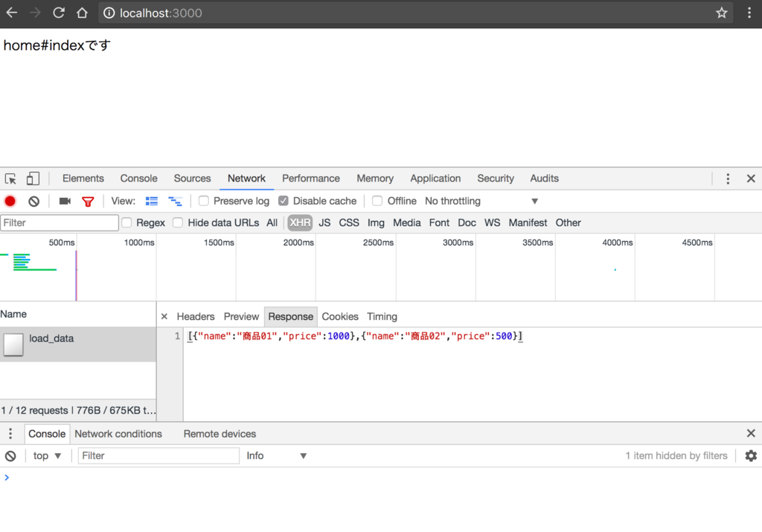Filter requests by CSS
The height and width of the screenshot is (532, 762).
pos(349,222)
